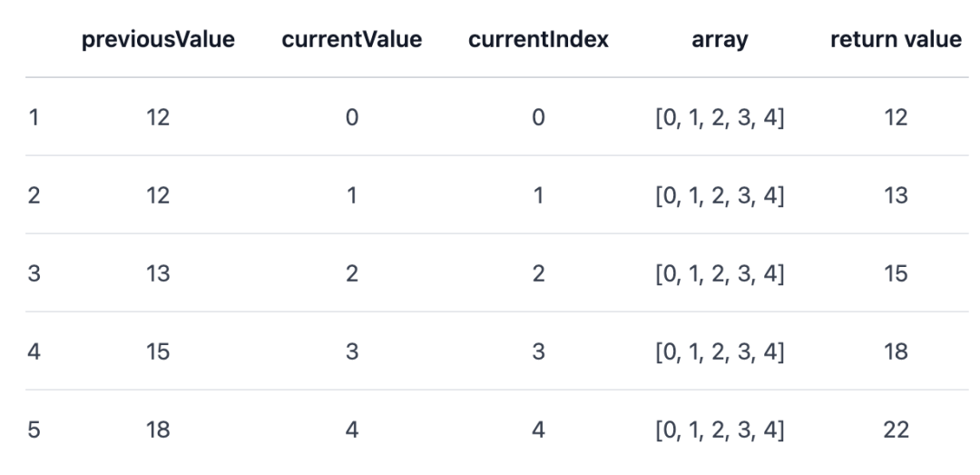Viewport: 980px width, 475px height.
Task: Click the return value cell showing 22
Action: pyautogui.click(x=896, y=430)
